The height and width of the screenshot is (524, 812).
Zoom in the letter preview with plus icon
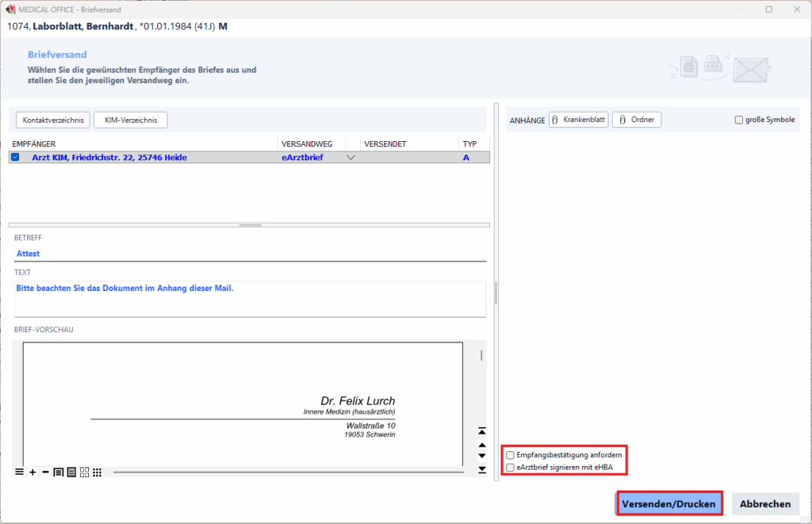33,472
